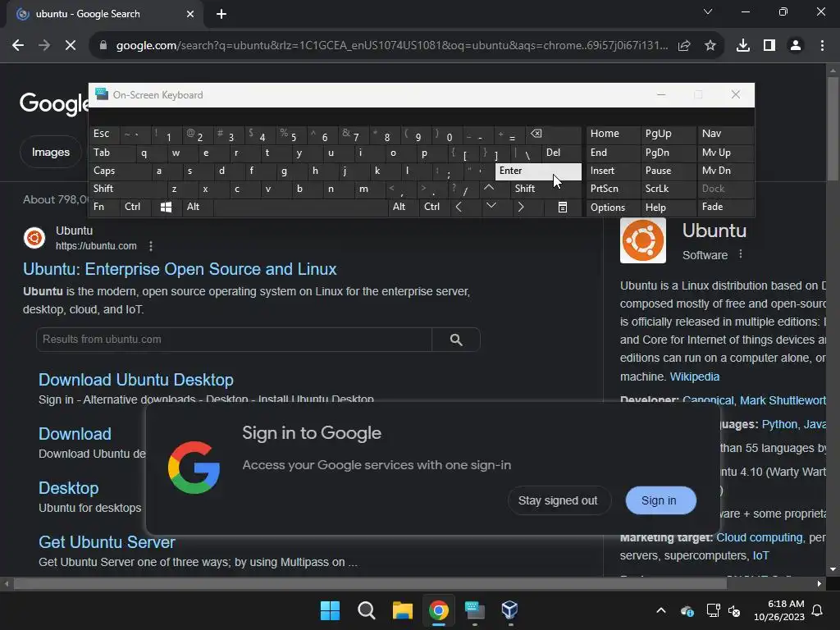Stop loading the page
Image resolution: width=840 pixels, height=630 pixels.
point(71,46)
